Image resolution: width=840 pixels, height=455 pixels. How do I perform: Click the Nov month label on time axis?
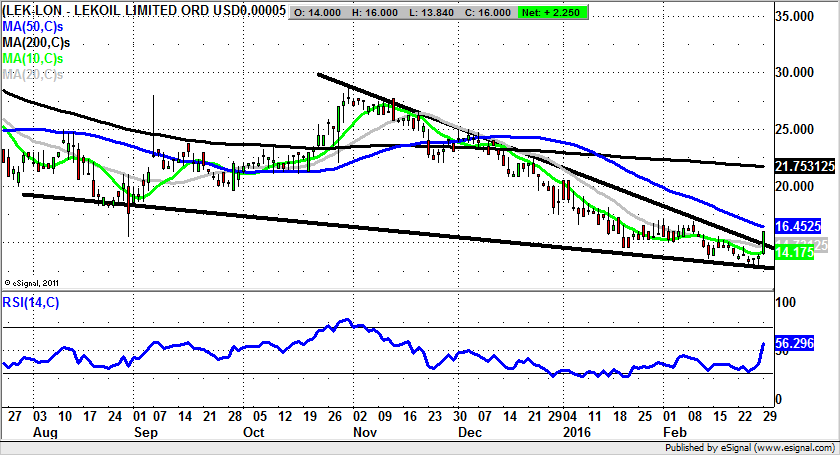364,434
